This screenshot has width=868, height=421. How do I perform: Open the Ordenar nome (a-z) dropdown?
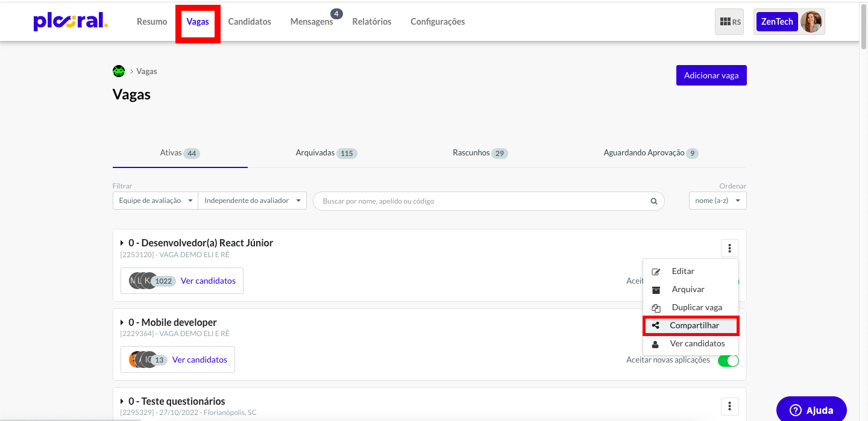coord(718,201)
